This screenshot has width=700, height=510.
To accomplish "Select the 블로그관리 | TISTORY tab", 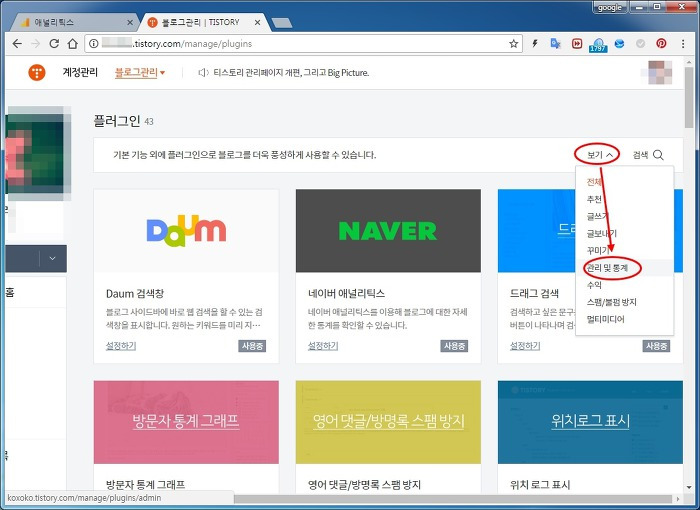I will pos(204,22).
